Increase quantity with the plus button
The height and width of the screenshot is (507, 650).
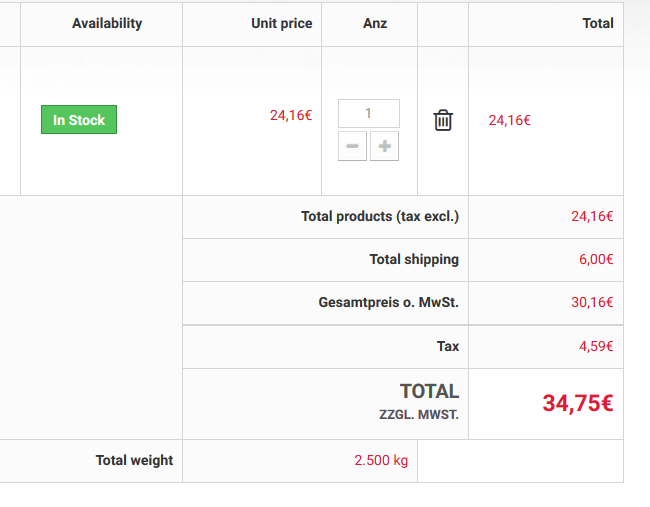coord(384,147)
